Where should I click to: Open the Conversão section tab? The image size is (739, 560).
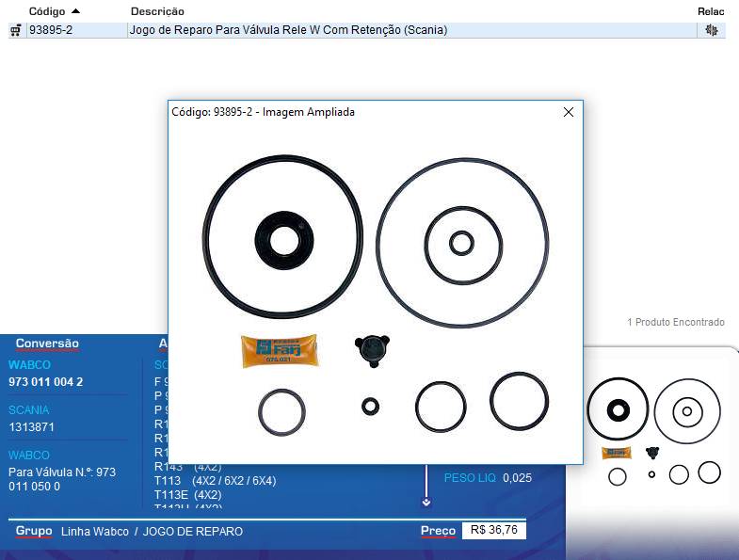tap(47, 344)
